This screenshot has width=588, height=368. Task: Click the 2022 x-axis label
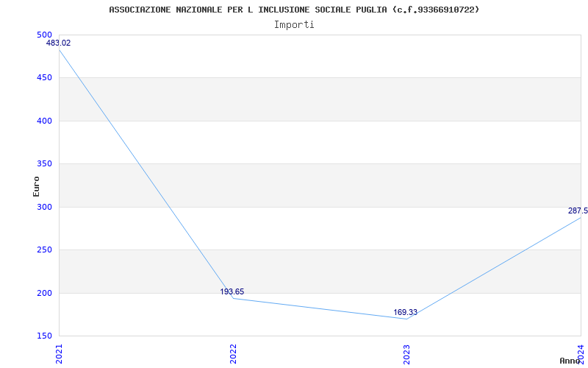point(233,354)
